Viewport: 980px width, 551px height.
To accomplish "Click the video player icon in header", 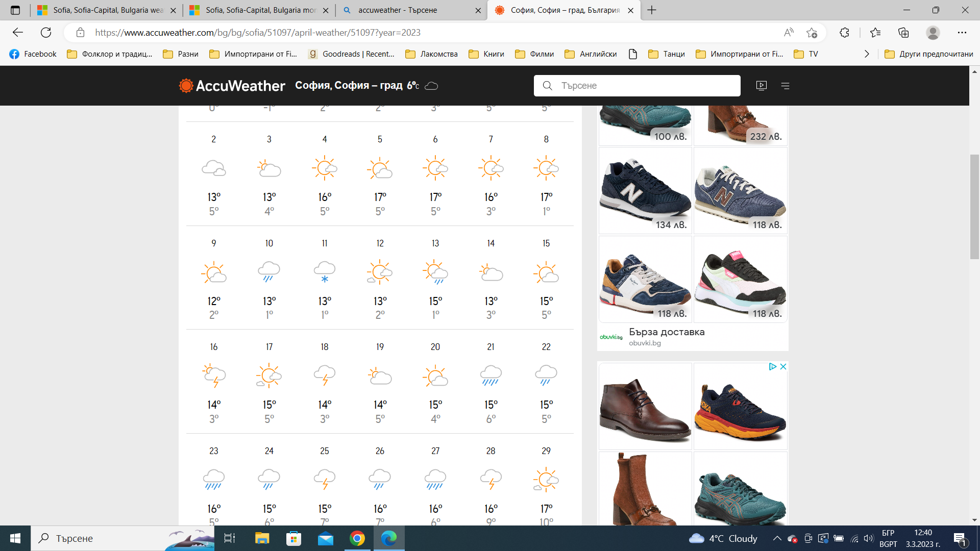I will pyautogui.click(x=762, y=86).
